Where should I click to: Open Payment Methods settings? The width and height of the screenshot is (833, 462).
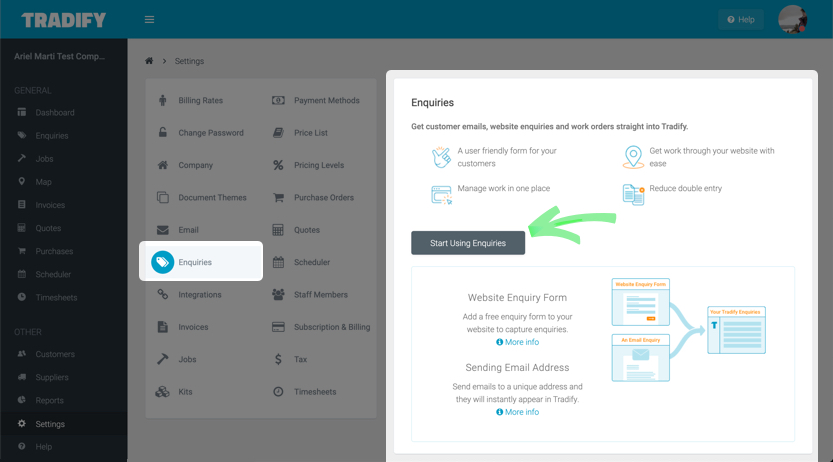point(327,100)
